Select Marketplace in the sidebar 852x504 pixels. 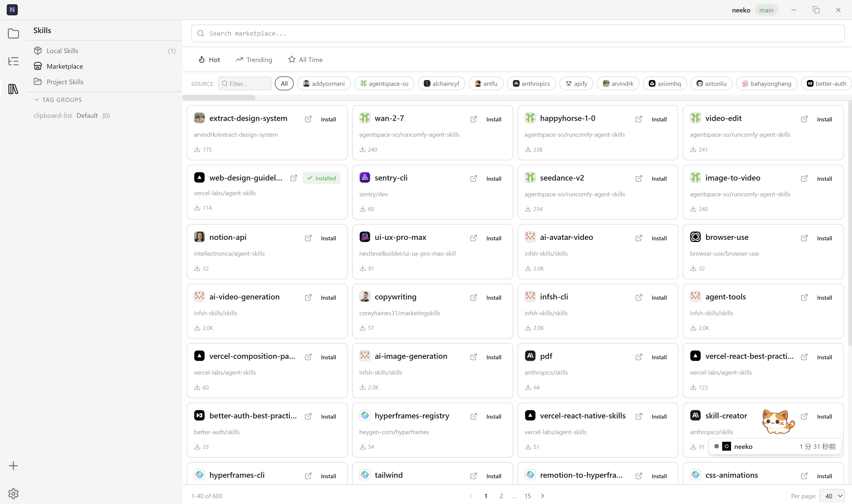(104, 66)
